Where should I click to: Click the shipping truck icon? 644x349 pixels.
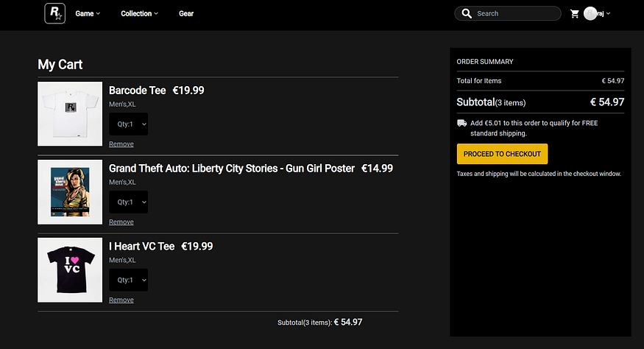tap(461, 123)
